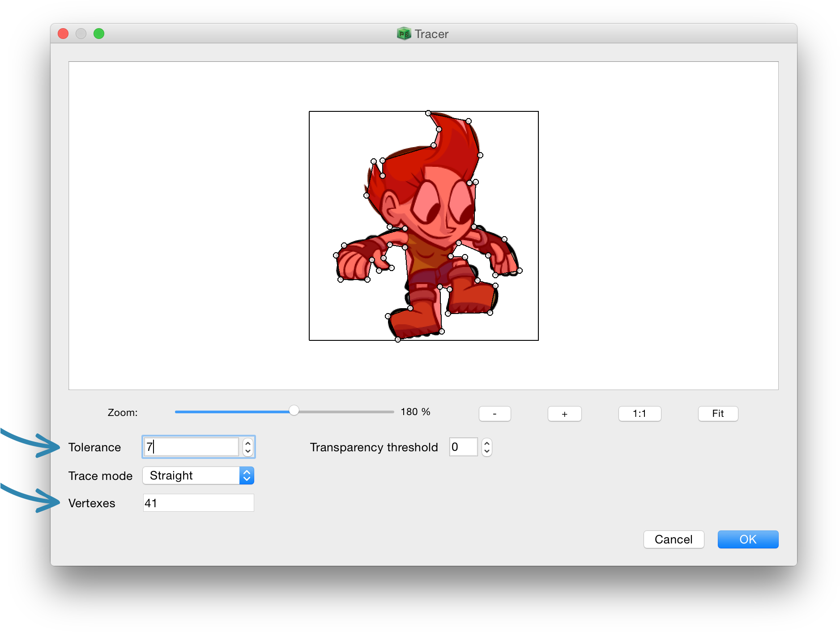This screenshot has width=840, height=632.
Task: Click the Transparency threshold input field
Action: click(463, 447)
